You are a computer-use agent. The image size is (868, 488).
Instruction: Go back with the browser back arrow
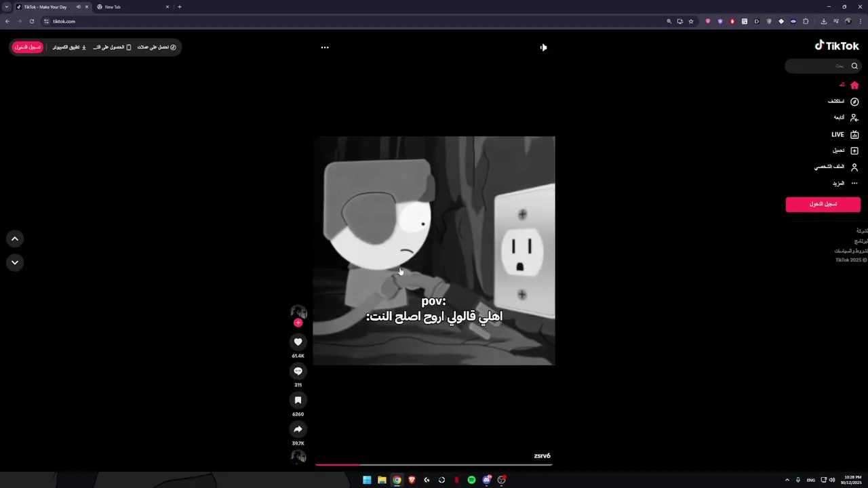pyautogui.click(x=7, y=21)
